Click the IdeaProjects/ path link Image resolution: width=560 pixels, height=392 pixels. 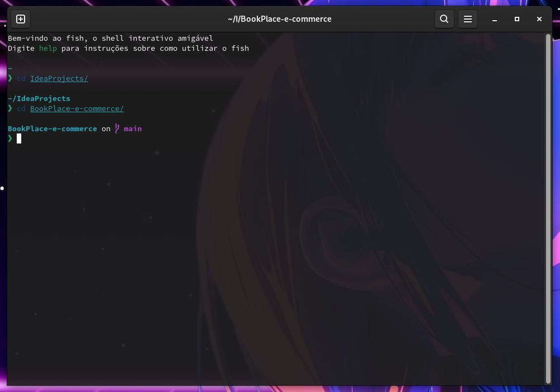[x=59, y=78]
